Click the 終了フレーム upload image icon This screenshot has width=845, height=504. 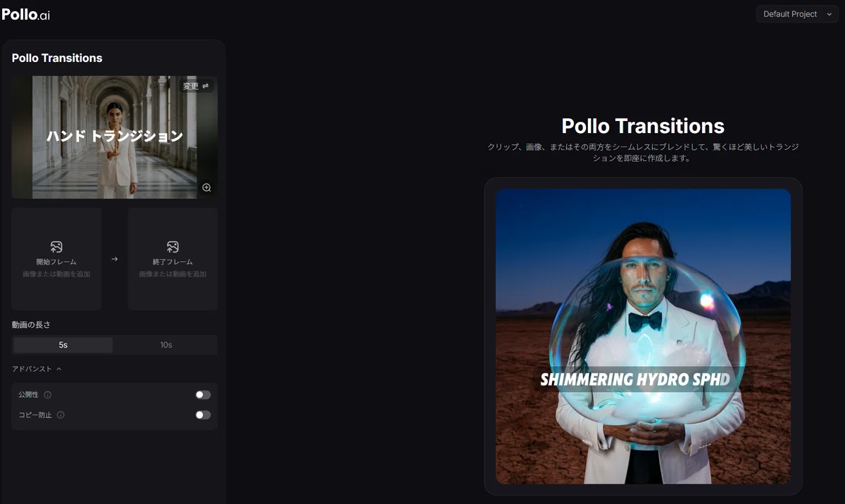[173, 246]
